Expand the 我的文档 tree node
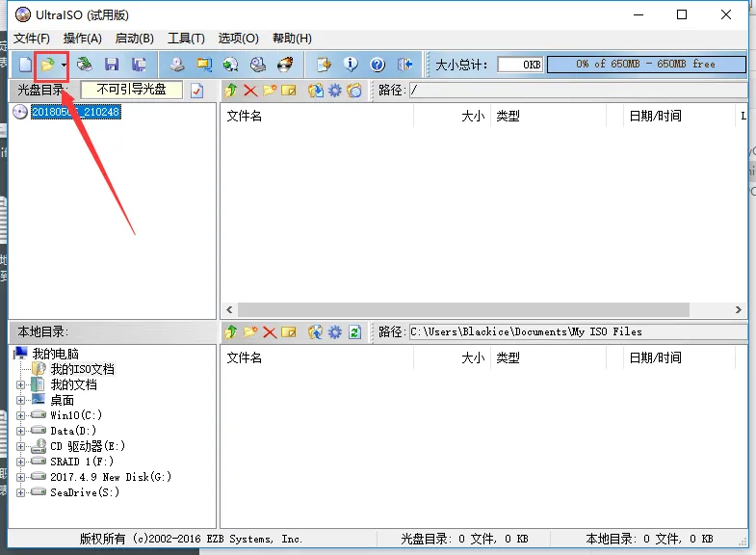Image resolution: width=756 pixels, height=555 pixels. [x=21, y=384]
